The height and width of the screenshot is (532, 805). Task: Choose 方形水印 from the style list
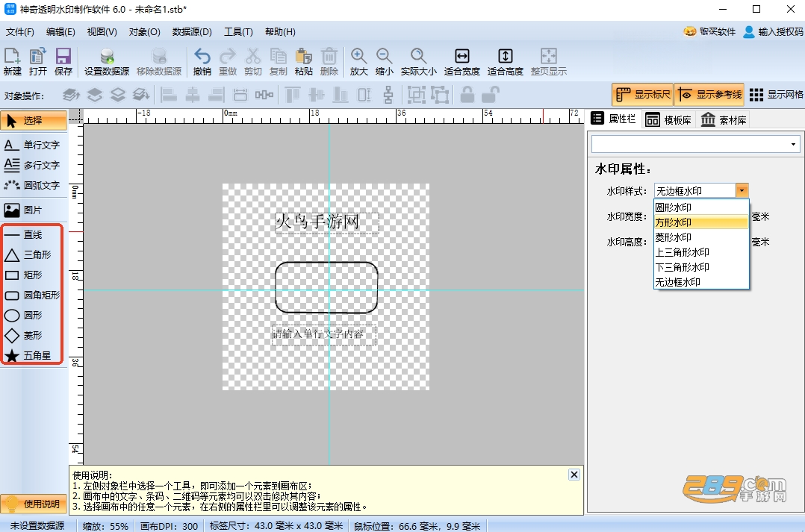[x=700, y=222]
